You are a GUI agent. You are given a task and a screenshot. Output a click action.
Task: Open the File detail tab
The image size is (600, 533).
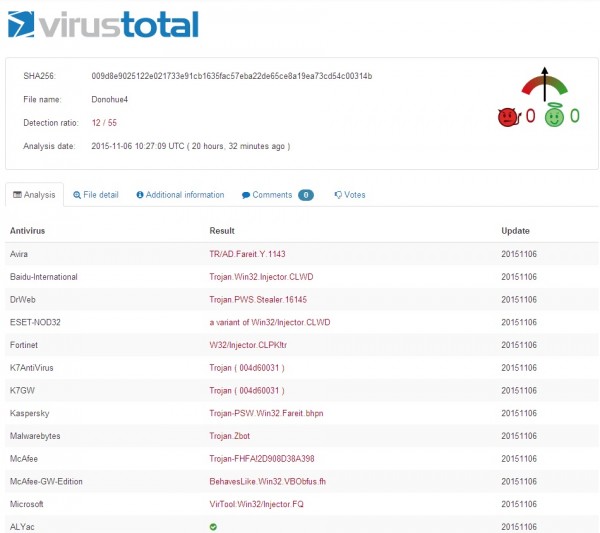96,195
